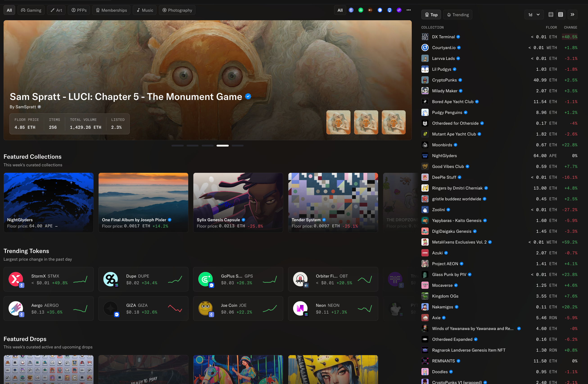
Task: Click Joe Coin emoji token logo
Action: 205,308
